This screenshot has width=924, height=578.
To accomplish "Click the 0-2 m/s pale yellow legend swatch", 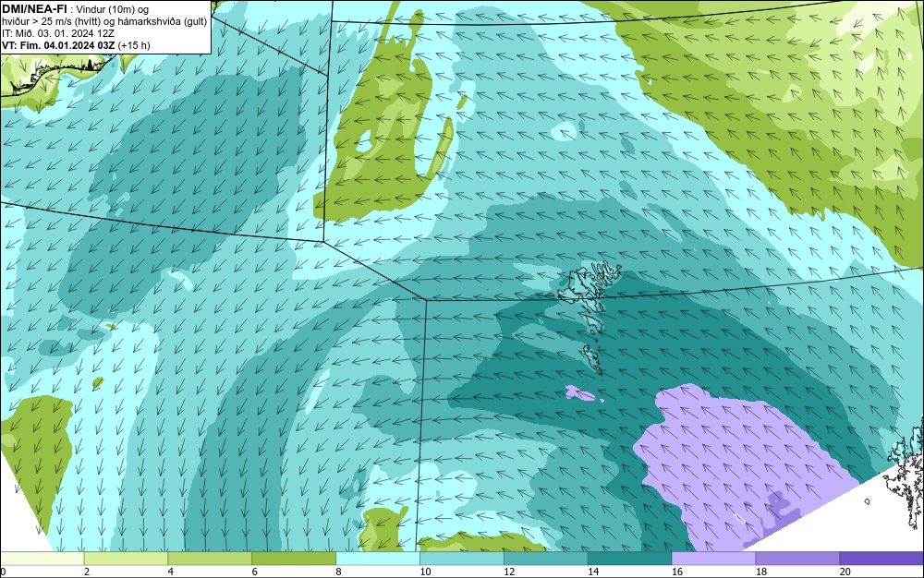I will click(42, 559).
